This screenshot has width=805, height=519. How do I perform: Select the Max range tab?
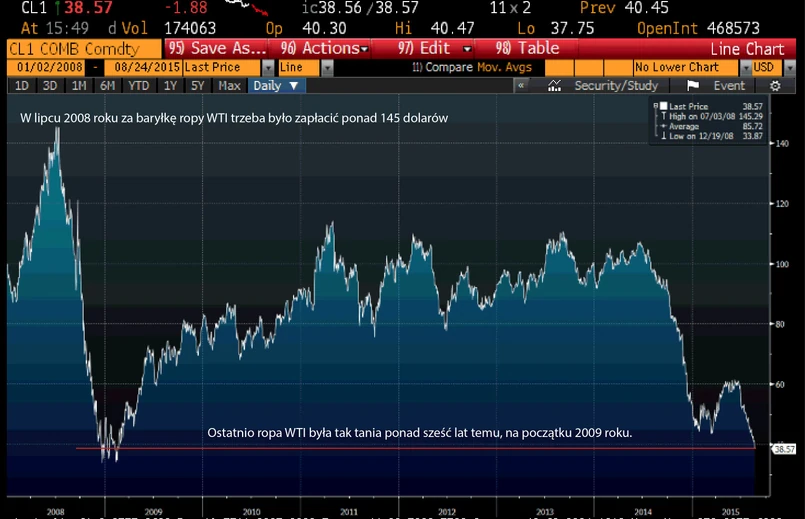click(x=229, y=86)
